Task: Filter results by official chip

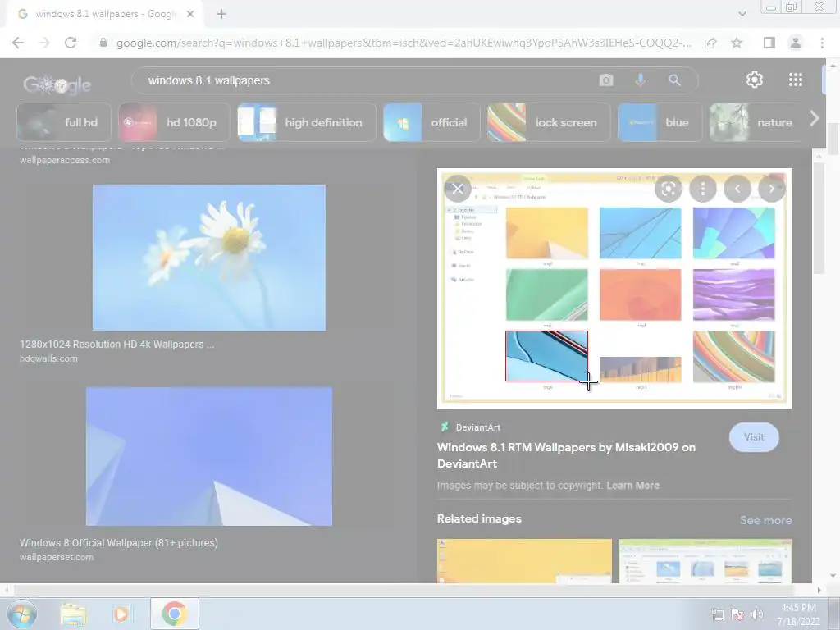Action: coord(431,123)
